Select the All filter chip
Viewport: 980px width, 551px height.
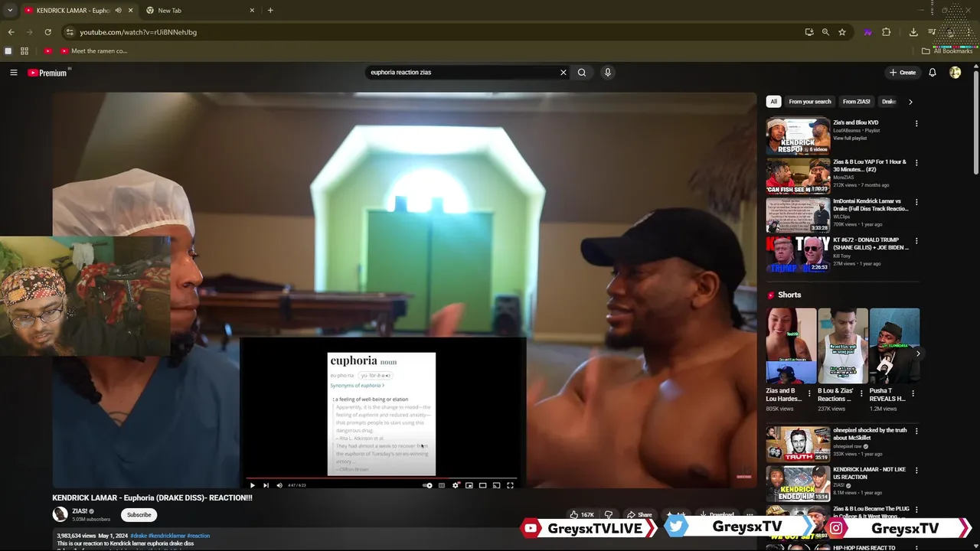tap(773, 102)
